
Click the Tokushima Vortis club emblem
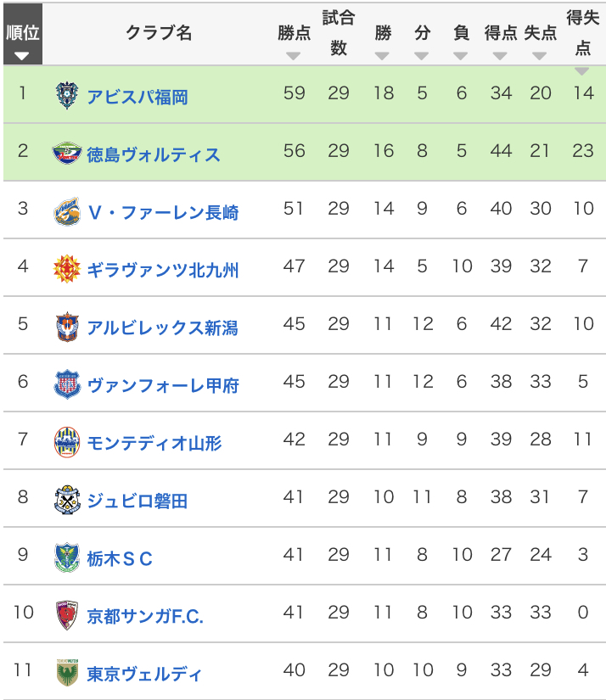tap(67, 153)
